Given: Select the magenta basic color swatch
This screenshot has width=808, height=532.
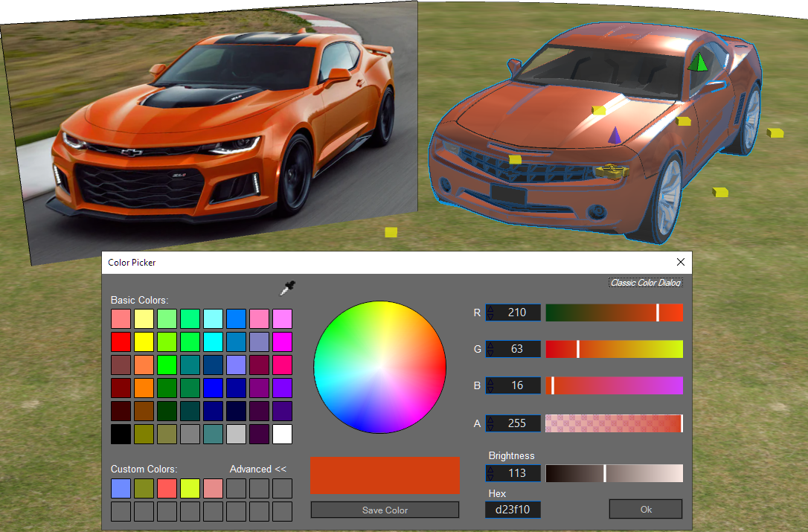Looking at the screenshot, I should point(282,342).
